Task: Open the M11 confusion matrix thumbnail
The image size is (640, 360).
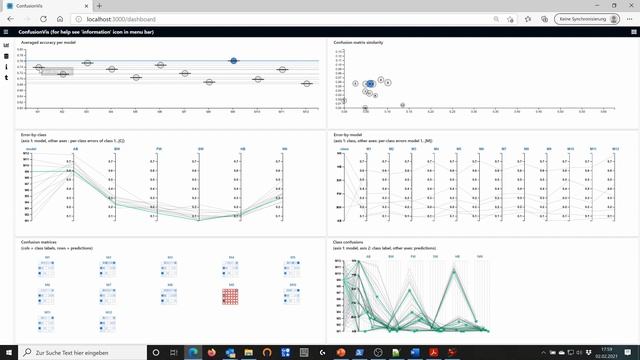Action: click(x=46, y=323)
